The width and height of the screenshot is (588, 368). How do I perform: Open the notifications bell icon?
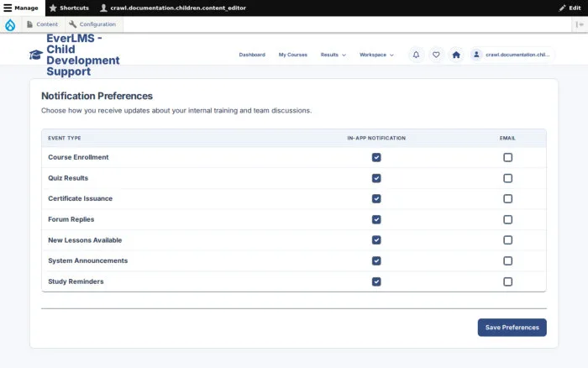point(416,55)
